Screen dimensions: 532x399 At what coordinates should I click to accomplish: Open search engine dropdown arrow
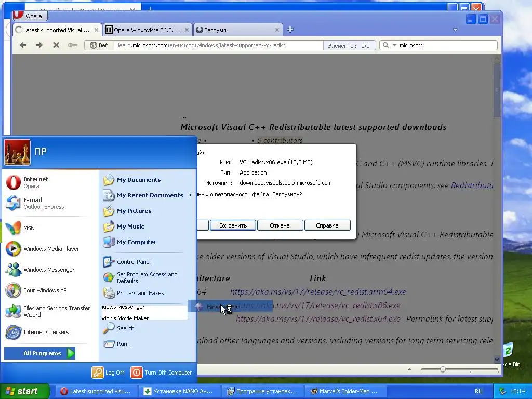[394, 45]
